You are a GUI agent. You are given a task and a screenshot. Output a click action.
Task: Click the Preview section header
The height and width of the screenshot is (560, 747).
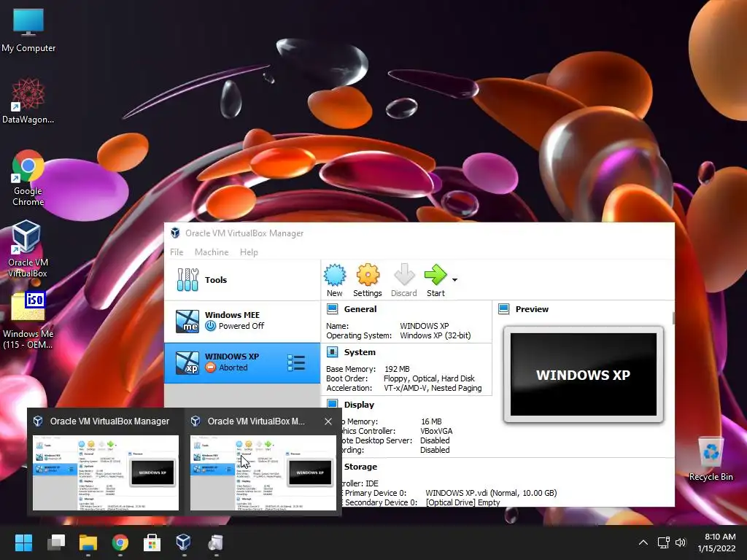(x=532, y=309)
